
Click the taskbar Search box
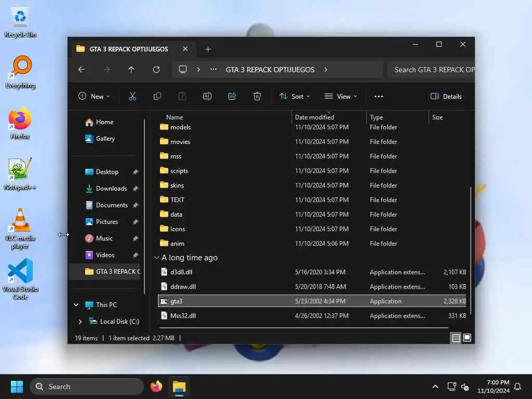[87, 387]
